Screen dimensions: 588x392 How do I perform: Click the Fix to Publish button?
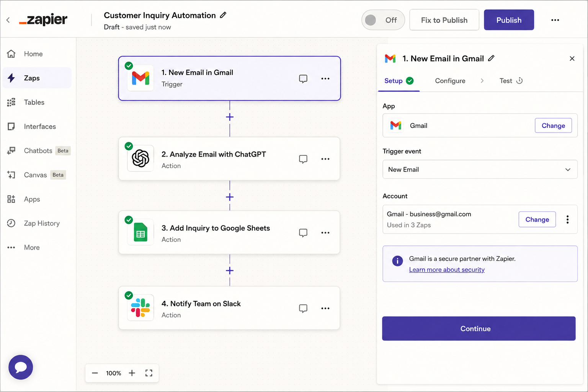pyautogui.click(x=444, y=20)
